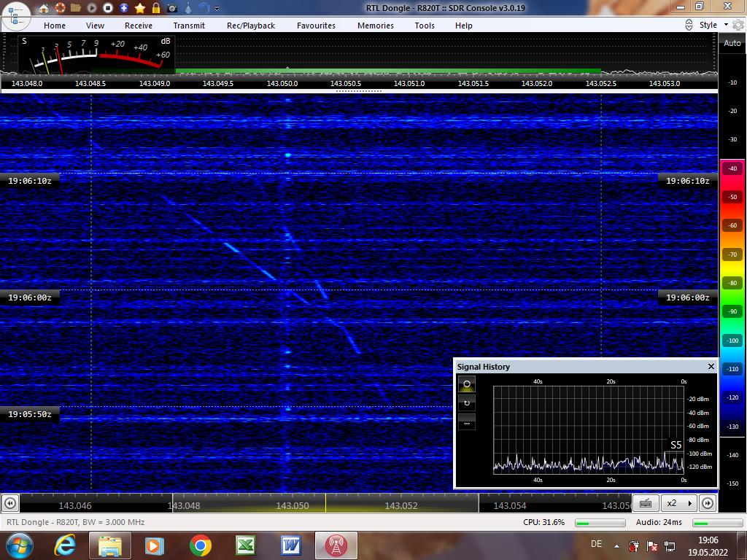The height and width of the screenshot is (560, 747).
Task: Toggle the circle record button in Signal History
Action: tap(467, 384)
